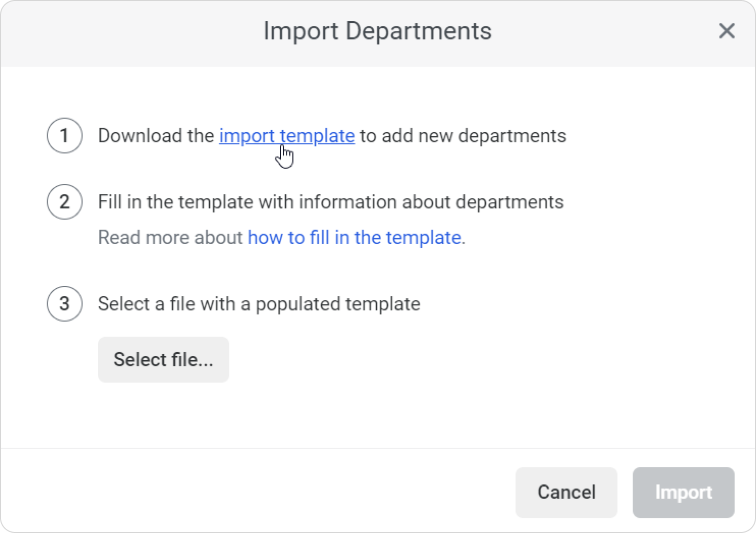The height and width of the screenshot is (533, 756).
Task: Click the step 1 circled number icon
Action: click(64, 136)
